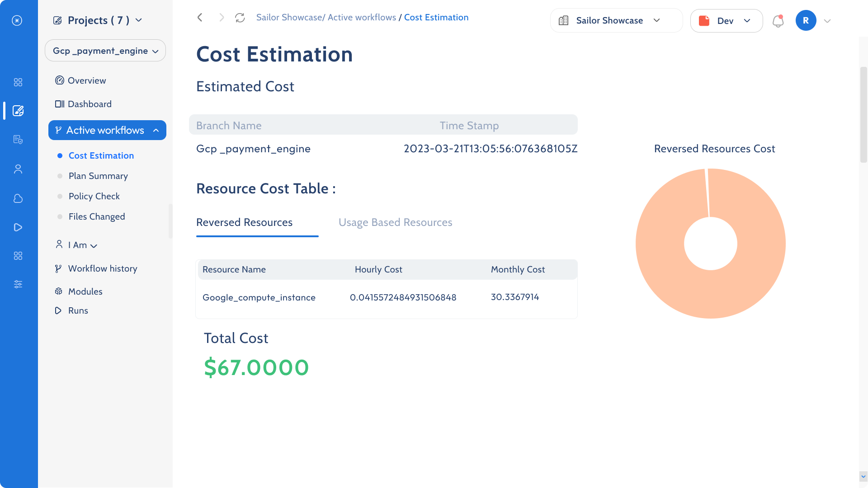Select the Policy Check workflow step
868x488 pixels.
tap(94, 196)
